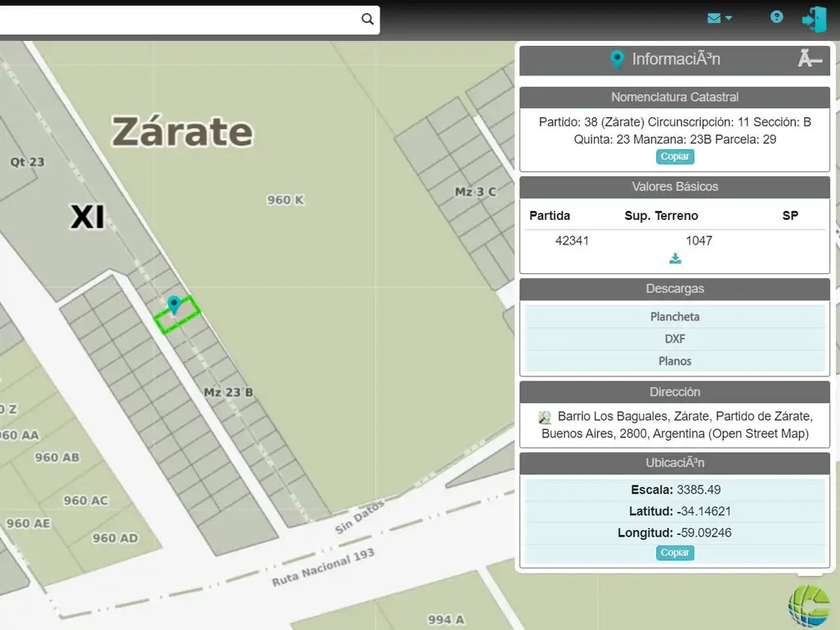Click the blue marker pin on the map
The image size is (840, 630).
[x=173, y=305]
